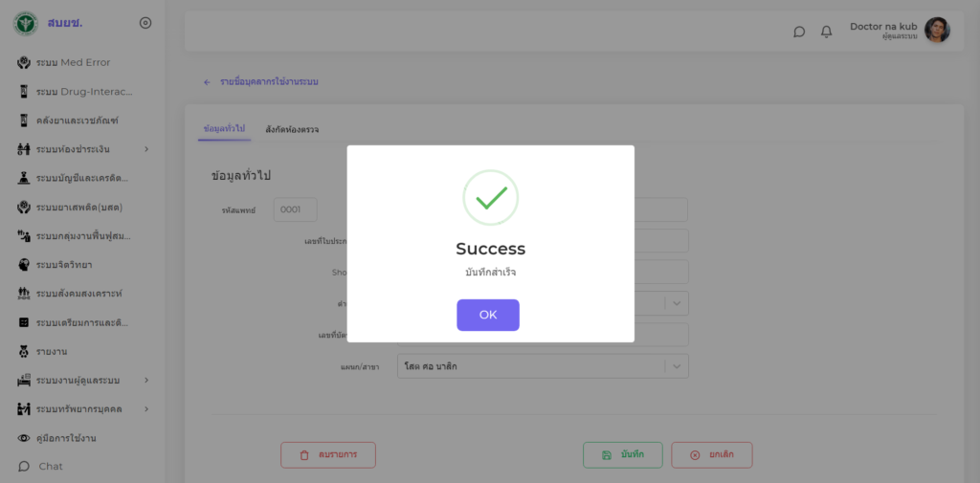The height and width of the screenshot is (483, 980).
Task: Expand the ระบบทรัพยากรบุคคล submenu
Action: (x=146, y=409)
